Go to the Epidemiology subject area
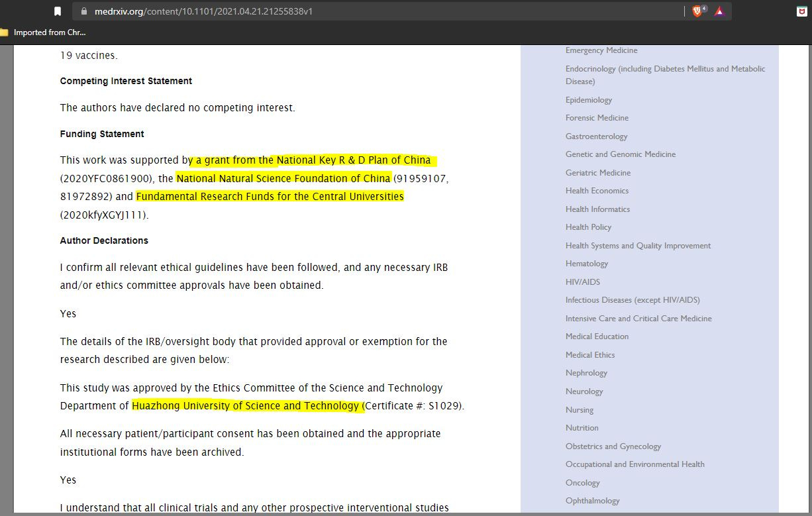This screenshot has height=516, width=812. (589, 100)
